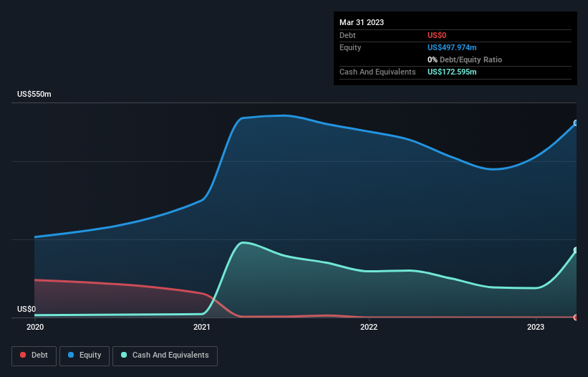This screenshot has height=377, width=588.
Task: Click the 2022 x-axis label
Action: click(x=369, y=327)
